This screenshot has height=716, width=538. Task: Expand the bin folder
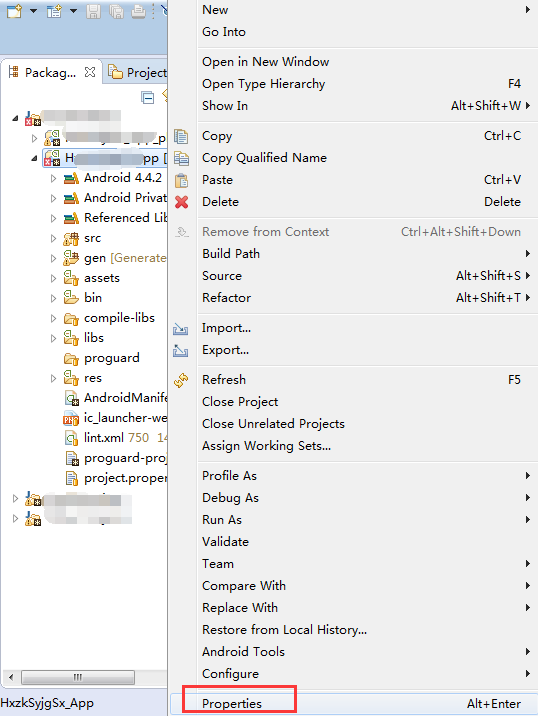pos(53,298)
